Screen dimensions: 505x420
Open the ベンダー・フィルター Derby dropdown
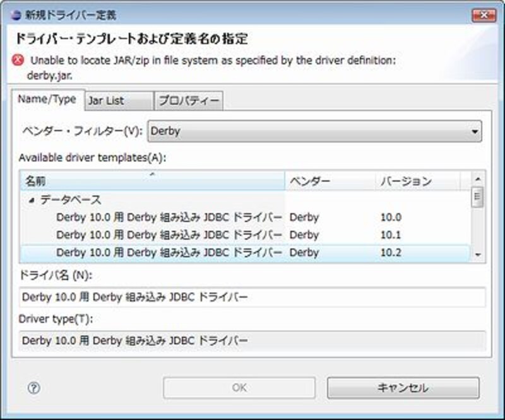pos(314,131)
